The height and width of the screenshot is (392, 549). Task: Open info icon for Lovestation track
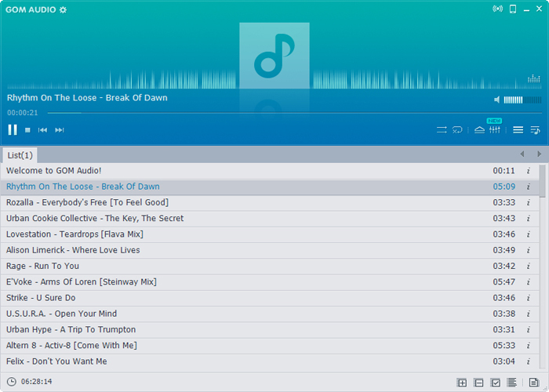pos(529,234)
